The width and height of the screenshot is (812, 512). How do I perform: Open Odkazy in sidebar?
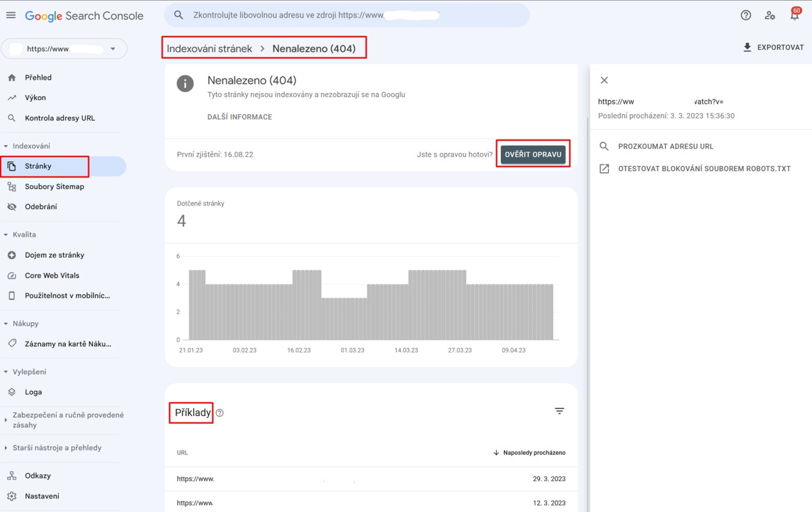tap(38, 475)
